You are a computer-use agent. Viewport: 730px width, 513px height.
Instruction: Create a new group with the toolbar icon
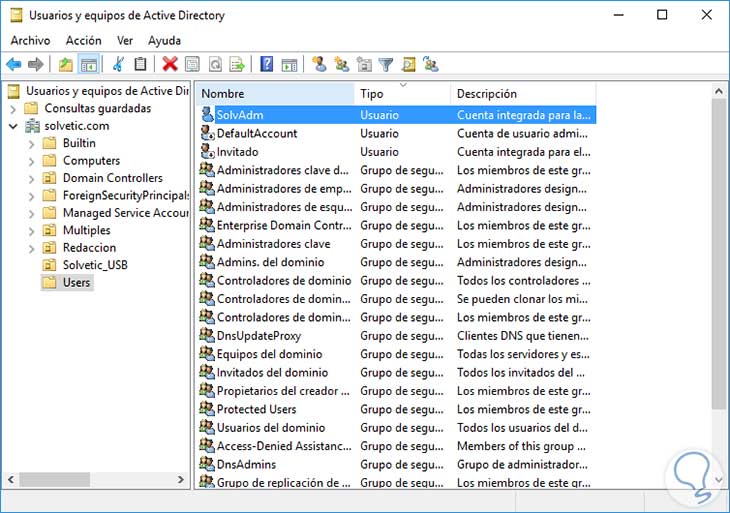coord(341,64)
